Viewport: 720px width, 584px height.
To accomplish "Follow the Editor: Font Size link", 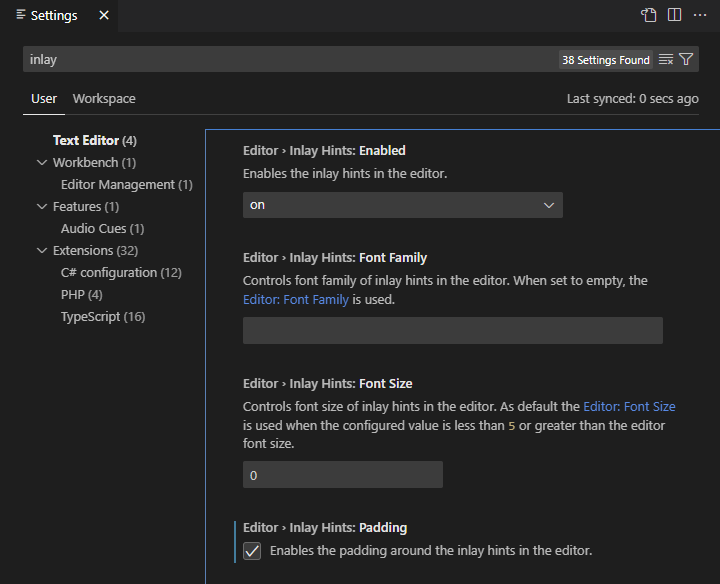I will [x=629, y=407].
